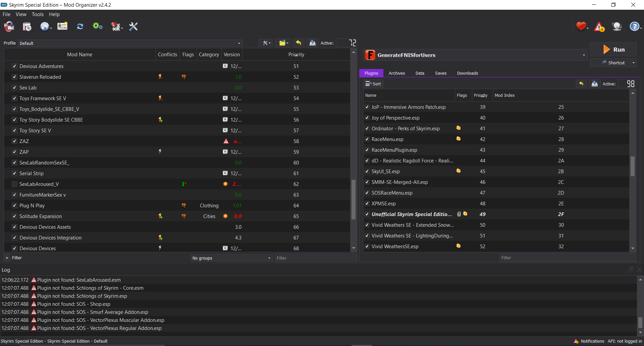This screenshot has height=346, width=644.
Task: Click the plugin list vertical scrollbar thumb
Action: pyautogui.click(x=633, y=166)
